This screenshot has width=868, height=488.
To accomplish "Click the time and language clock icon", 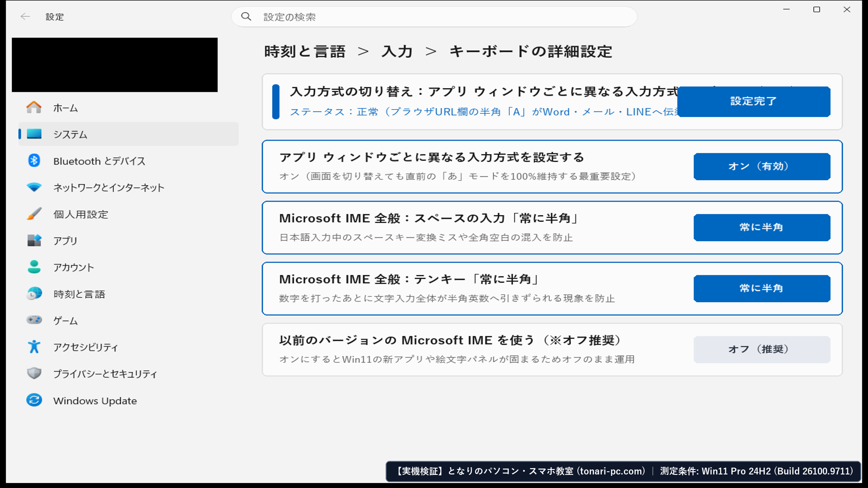I will point(34,294).
